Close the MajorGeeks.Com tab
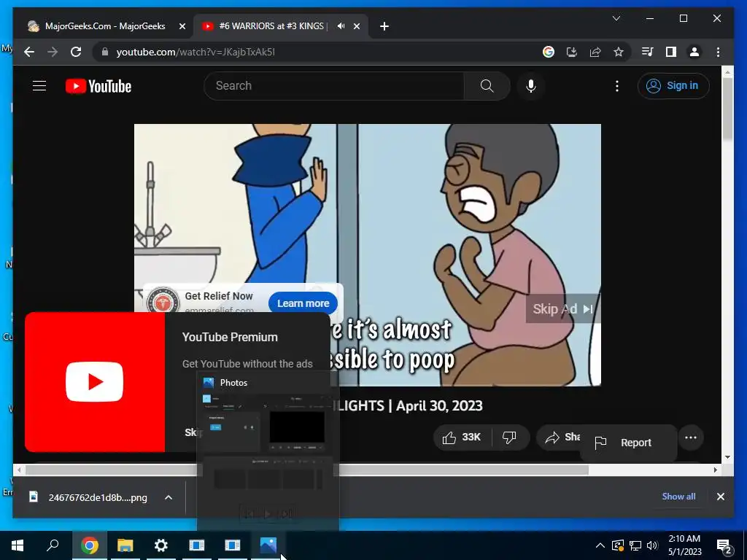 click(x=182, y=26)
